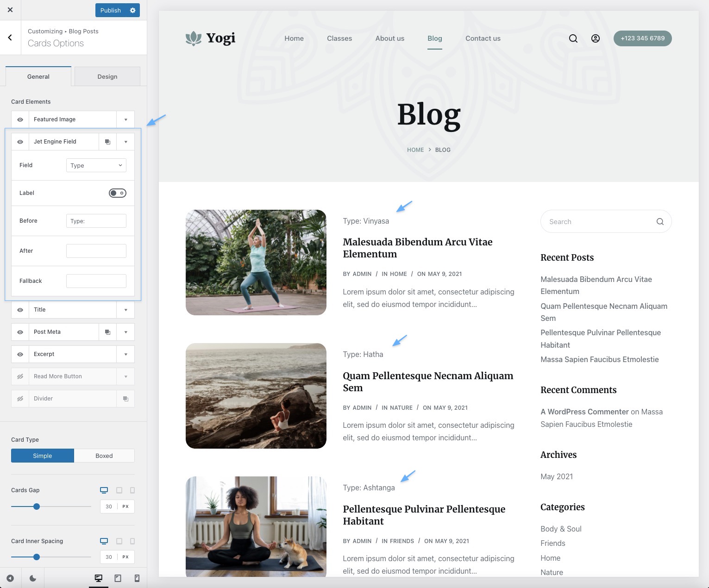Enable the Label switch for Jet Engine Field
Viewport: 709px width, 588px height.
(117, 193)
